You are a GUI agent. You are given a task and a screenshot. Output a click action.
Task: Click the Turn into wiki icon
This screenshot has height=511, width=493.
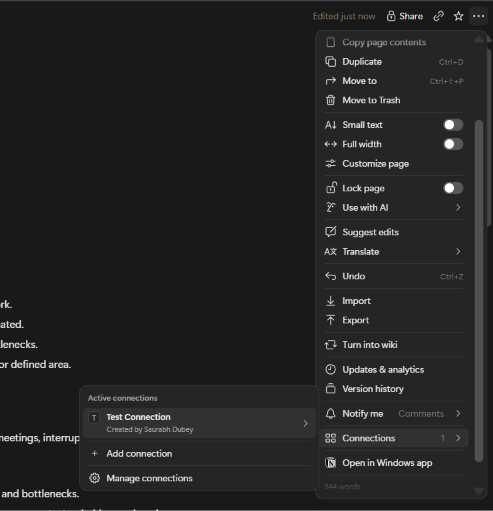330,345
